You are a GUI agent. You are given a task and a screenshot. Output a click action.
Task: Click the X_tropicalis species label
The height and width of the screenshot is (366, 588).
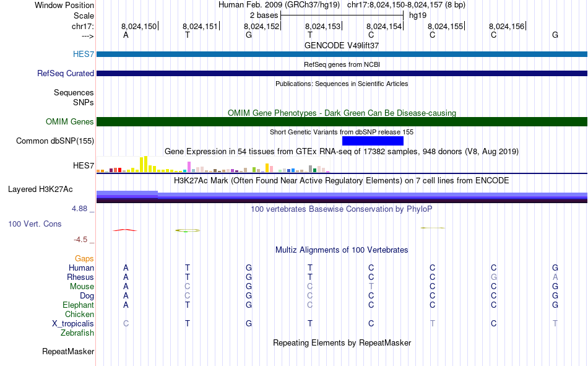coord(73,324)
